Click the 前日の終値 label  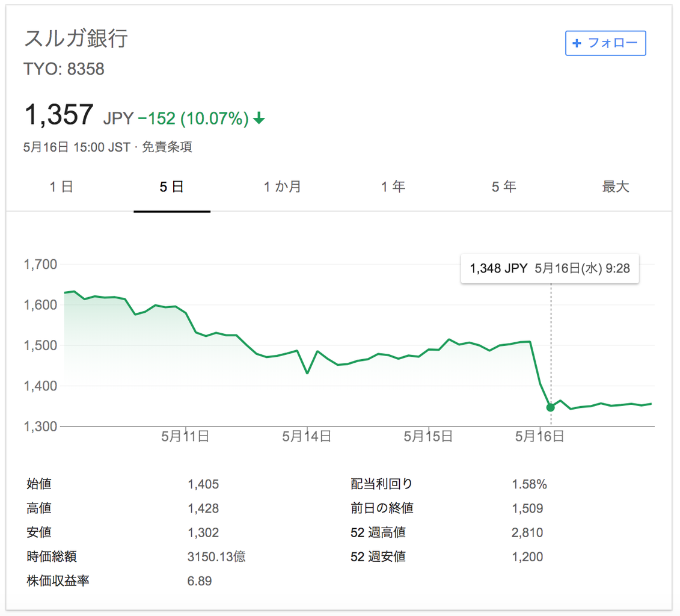382,508
